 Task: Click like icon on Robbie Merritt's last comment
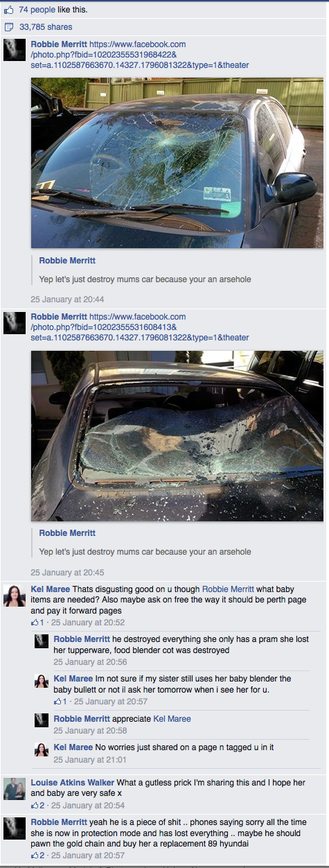[x=35, y=856]
